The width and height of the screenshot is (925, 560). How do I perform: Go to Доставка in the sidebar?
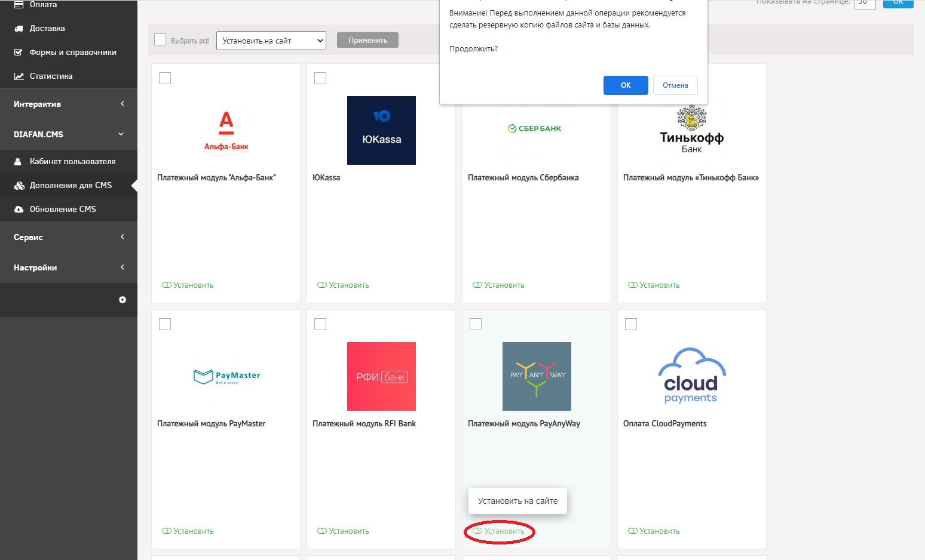point(47,29)
